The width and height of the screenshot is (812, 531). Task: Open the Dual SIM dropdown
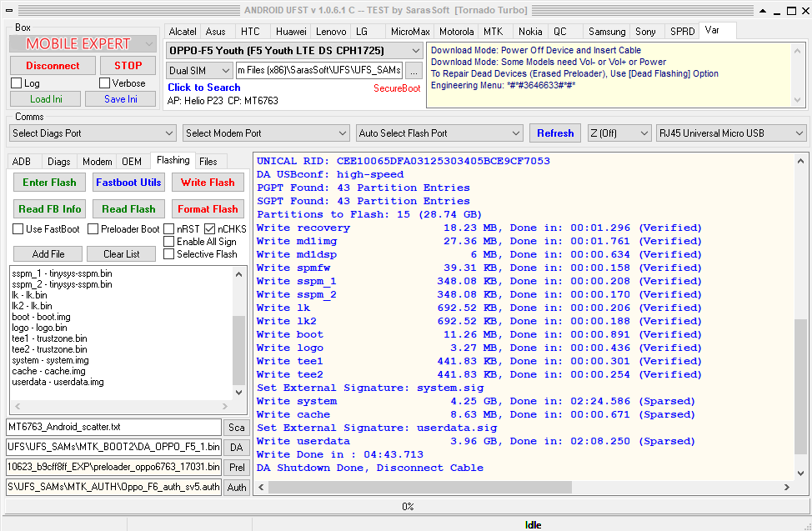coord(225,71)
